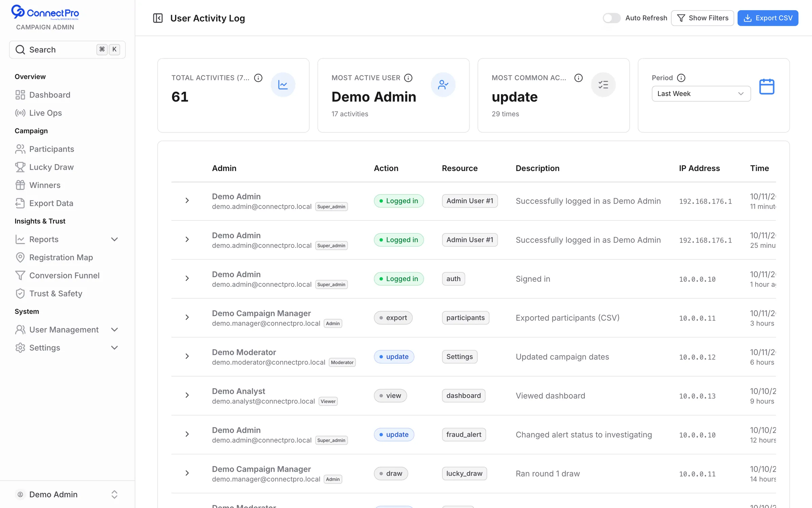
Task: Expand the User Management submenu chevron
Action: (114, 330)
